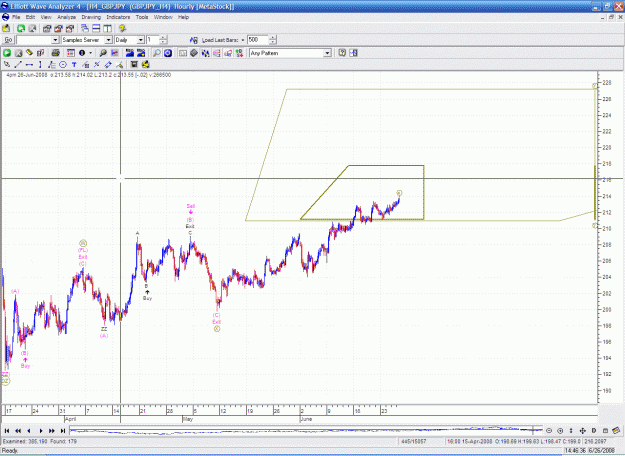Image resolution: width=625 pixels, height=456 pixels.
Task: Expand the Any Pattern dropdown arrow
Action: [x=327, y=53]
